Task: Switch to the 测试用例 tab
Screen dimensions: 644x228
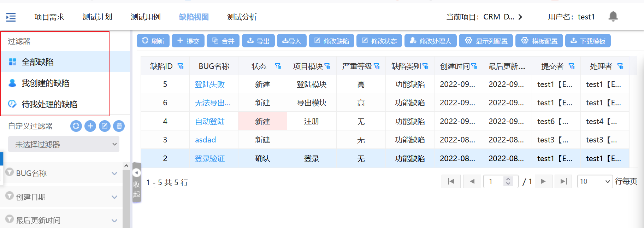Action: point(146,17)
